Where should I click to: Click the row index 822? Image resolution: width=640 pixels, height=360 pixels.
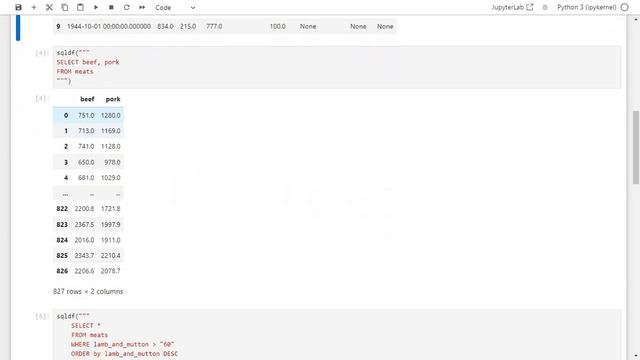62,209
